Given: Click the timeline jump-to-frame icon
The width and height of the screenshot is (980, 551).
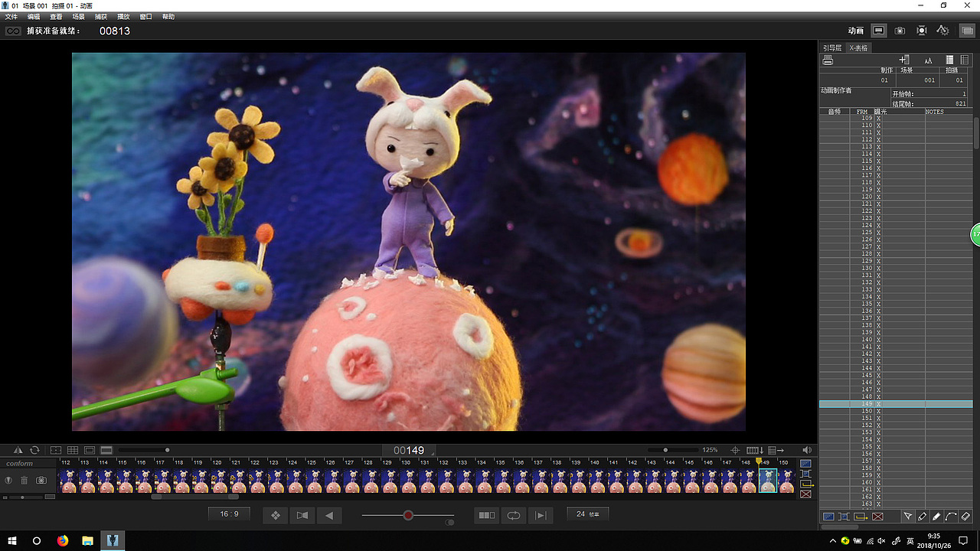Looking at the screenshot, I should click(x=755, y=450).
